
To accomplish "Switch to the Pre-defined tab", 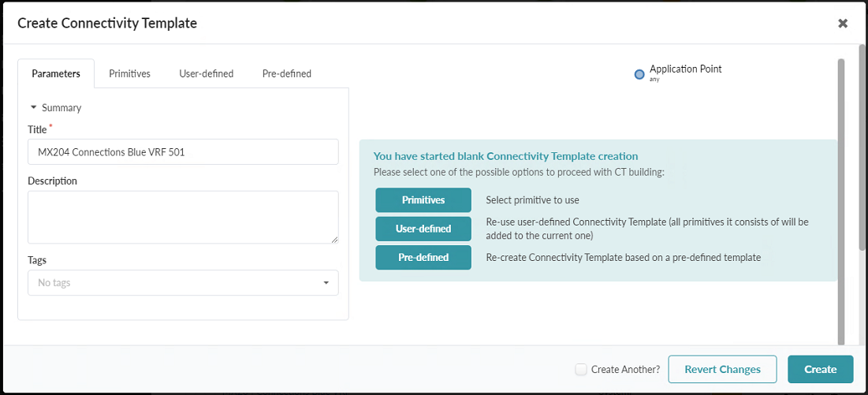I will pos(286,73).
